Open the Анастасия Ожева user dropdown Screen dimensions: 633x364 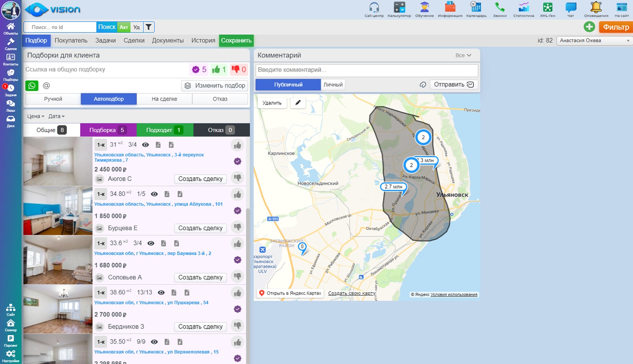594,40
